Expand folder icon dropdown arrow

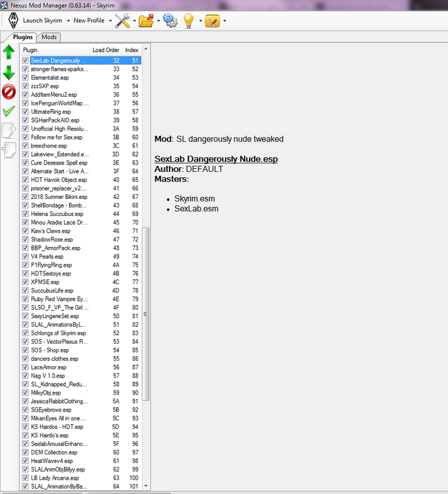[x=158, y=21]
